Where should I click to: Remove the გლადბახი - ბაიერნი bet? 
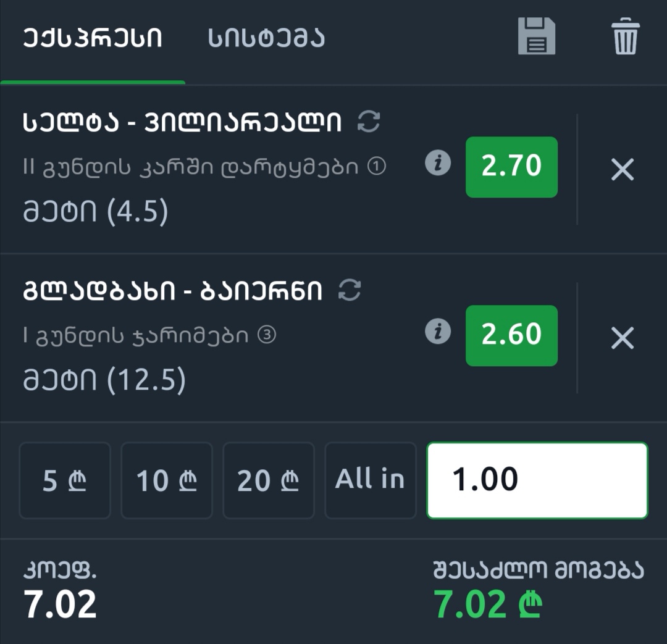[x=622, y=338]
